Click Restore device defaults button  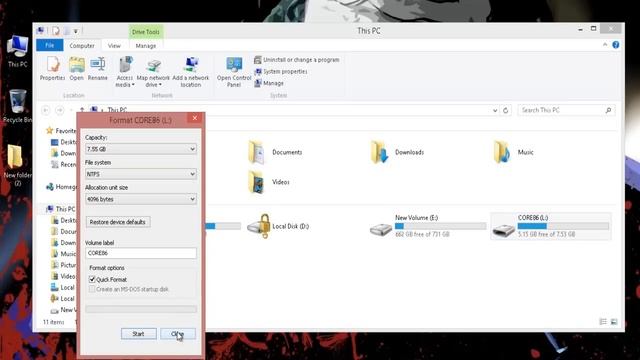118,222
